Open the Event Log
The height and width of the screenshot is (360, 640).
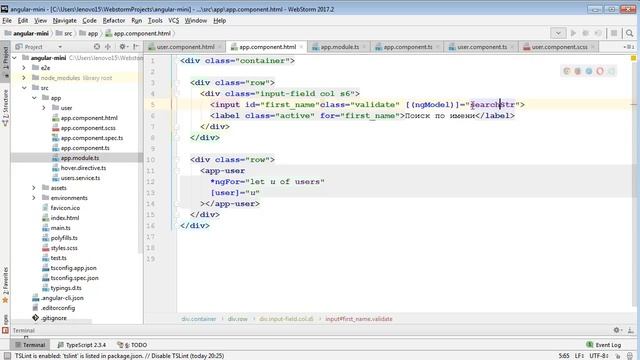coord(604,345)
